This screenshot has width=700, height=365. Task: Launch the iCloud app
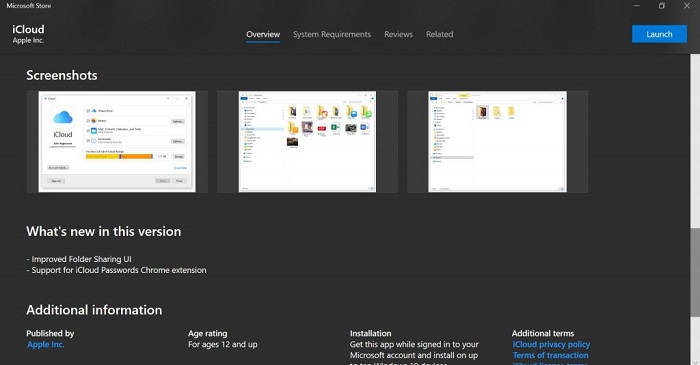pyautogui.click(x=659, y=34)
